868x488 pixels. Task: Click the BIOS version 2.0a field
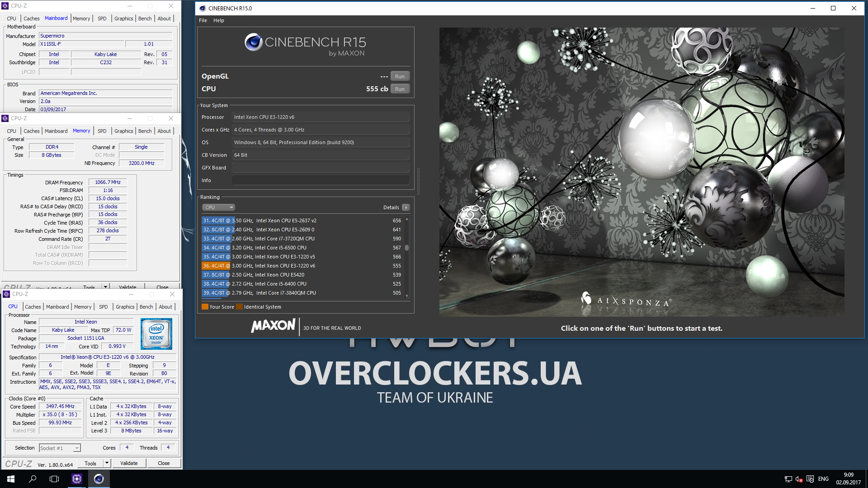105,101
